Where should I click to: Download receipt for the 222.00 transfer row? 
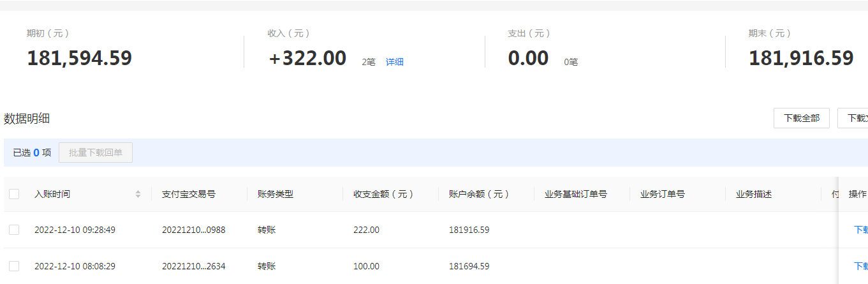[x=861, y=230]
